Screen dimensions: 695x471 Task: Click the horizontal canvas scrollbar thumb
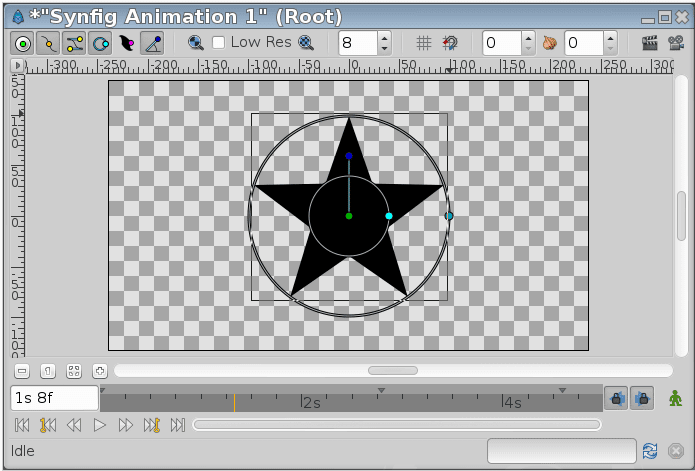coord(393,370)
